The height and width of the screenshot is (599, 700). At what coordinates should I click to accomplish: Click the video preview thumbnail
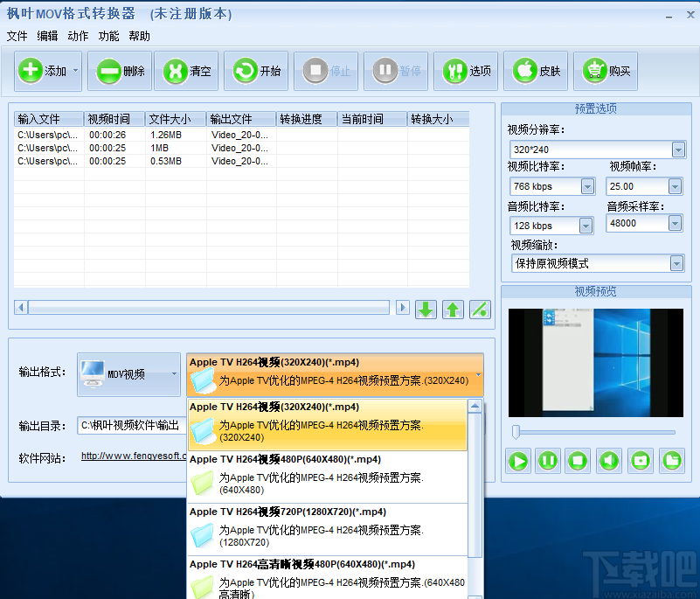pyautogui.click(x=595, y=363)
